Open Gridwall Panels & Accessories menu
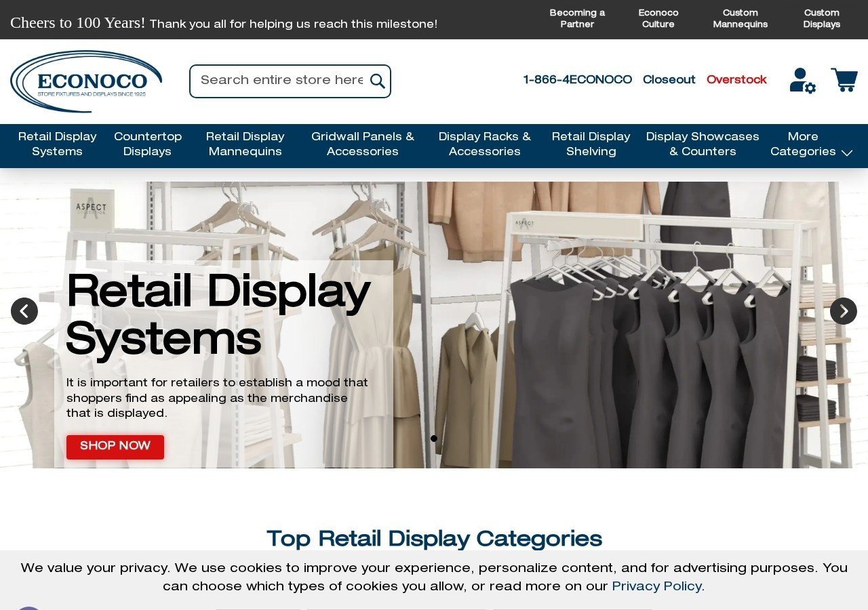The height and width of the screenshot is (610, 868). pyautogui.click(x=363, y=145)
